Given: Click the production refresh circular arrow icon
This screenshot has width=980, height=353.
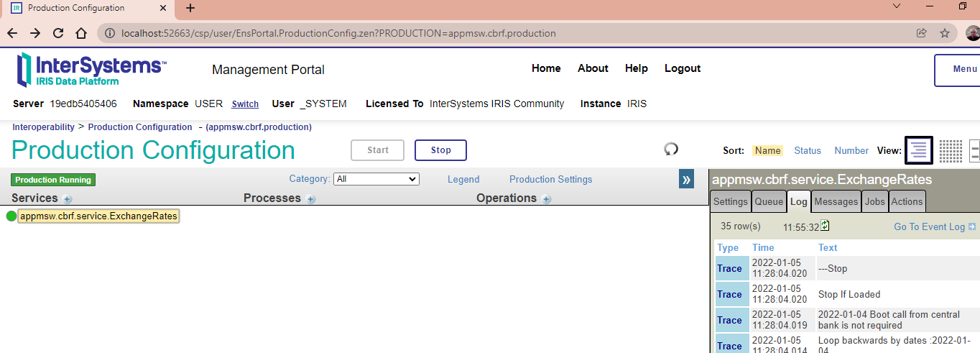Looking at the screenshot, I should pyautogui.click(x=671, y=149).
